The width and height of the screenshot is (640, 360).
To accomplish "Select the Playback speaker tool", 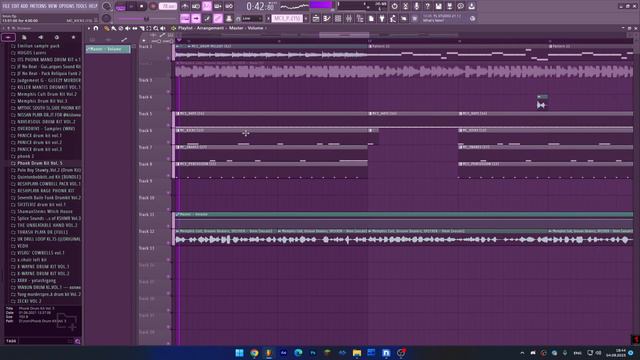I will point(163,28).
